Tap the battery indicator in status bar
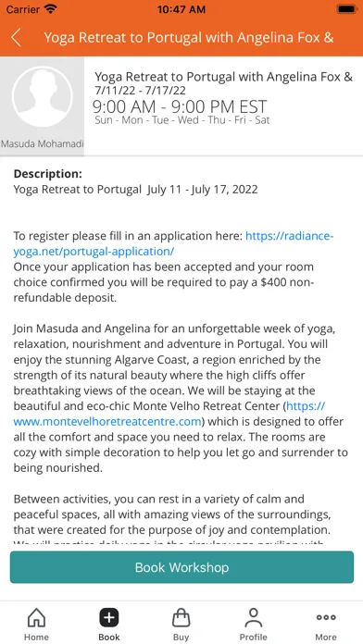363x644 pixels. tap(346, 9)
